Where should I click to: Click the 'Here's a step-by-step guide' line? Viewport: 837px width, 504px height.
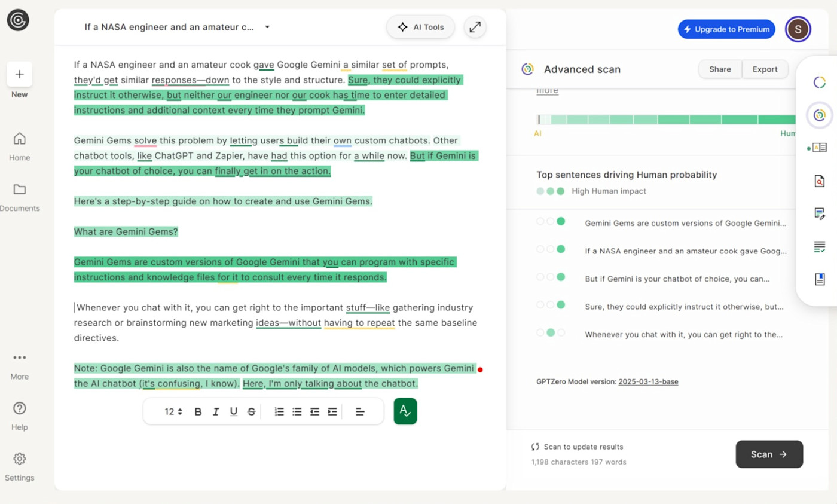point(223,201)
